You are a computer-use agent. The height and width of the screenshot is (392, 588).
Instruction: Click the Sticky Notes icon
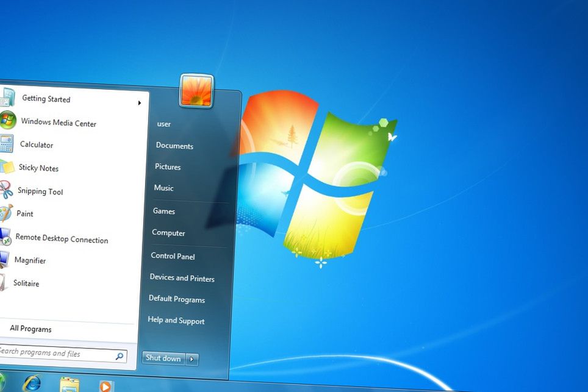7,167
